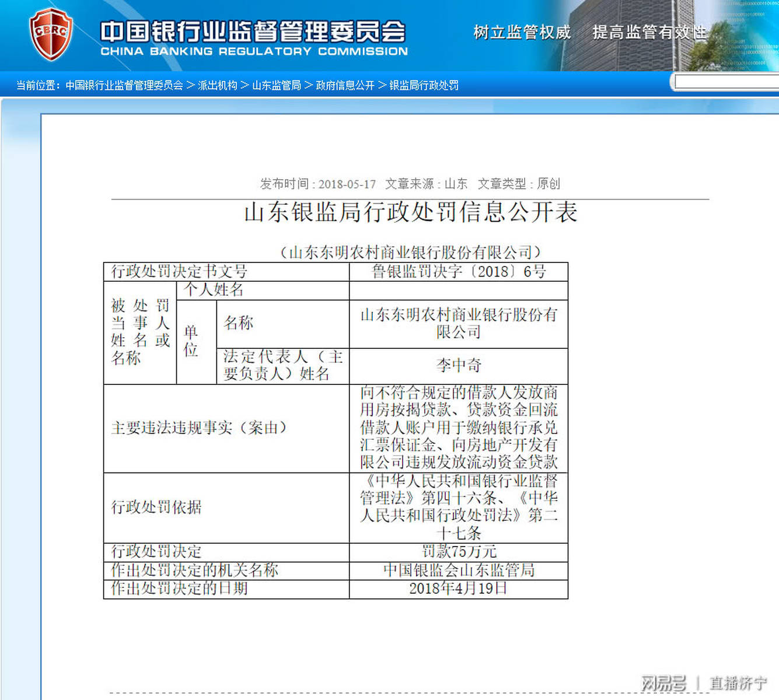This screenshot has height=700, width=779.
Task: Navigate to 山东监管局 via breadcrumb
Action: click(x=277, y=85)
